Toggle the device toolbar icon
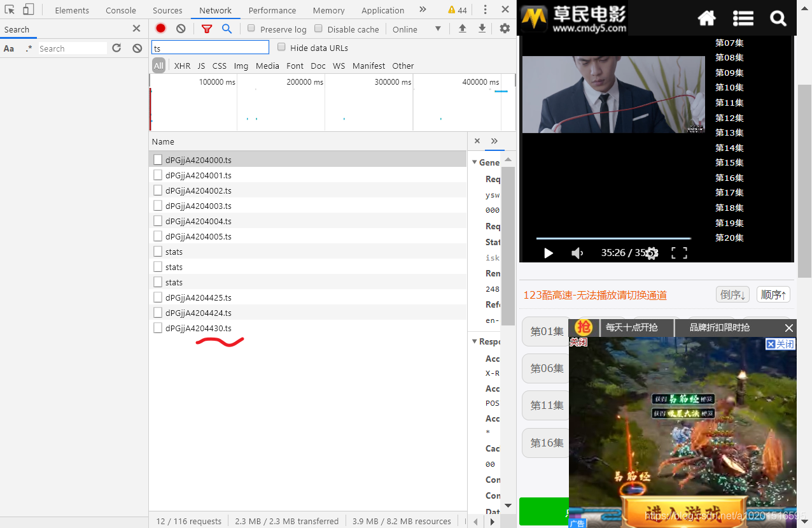 (x=28, y=10)
